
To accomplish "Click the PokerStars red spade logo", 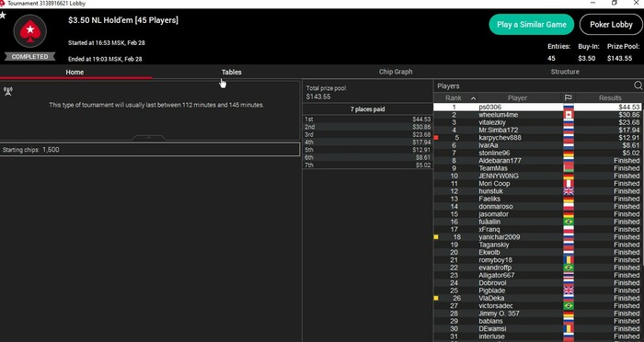I will coord(30,31).
